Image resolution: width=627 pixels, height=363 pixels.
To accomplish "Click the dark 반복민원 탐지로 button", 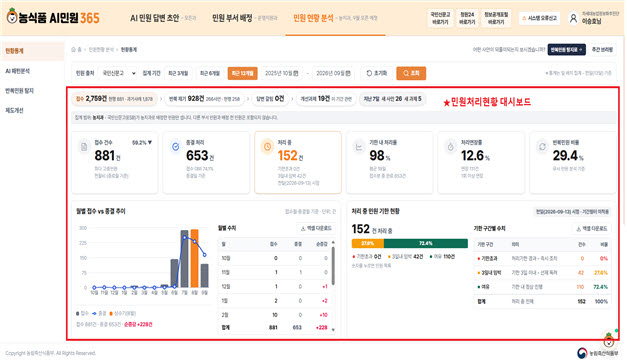I will point(566,50).
